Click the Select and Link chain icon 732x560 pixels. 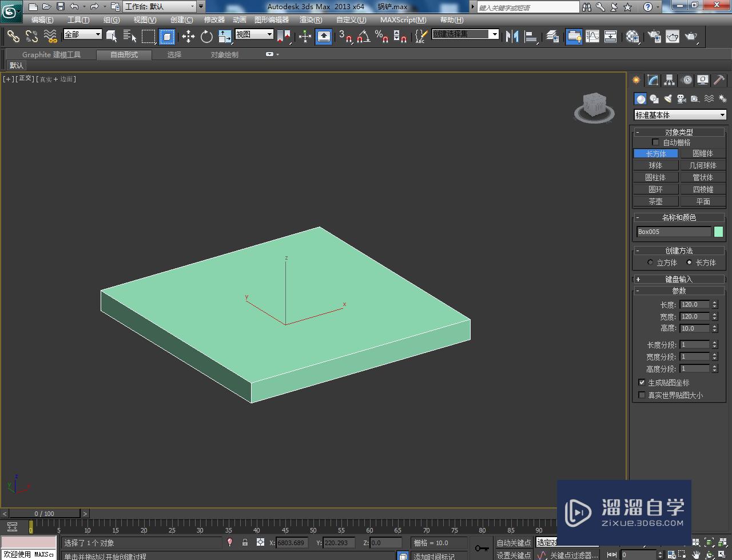[13, 37]
